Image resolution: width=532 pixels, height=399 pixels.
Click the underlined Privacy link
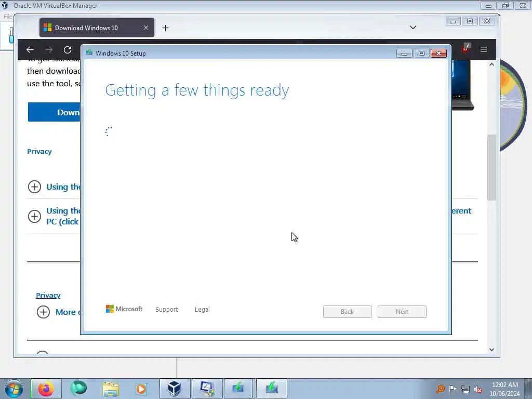pos(48,295)
